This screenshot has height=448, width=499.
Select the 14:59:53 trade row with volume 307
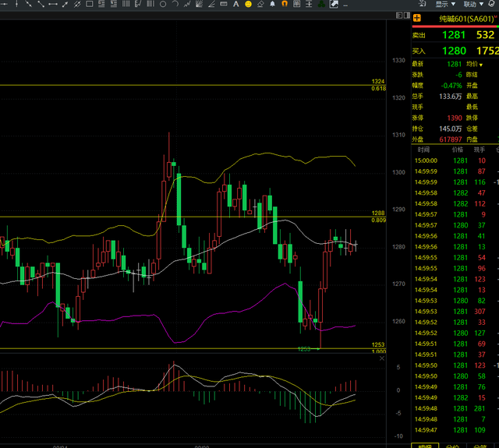455,312
